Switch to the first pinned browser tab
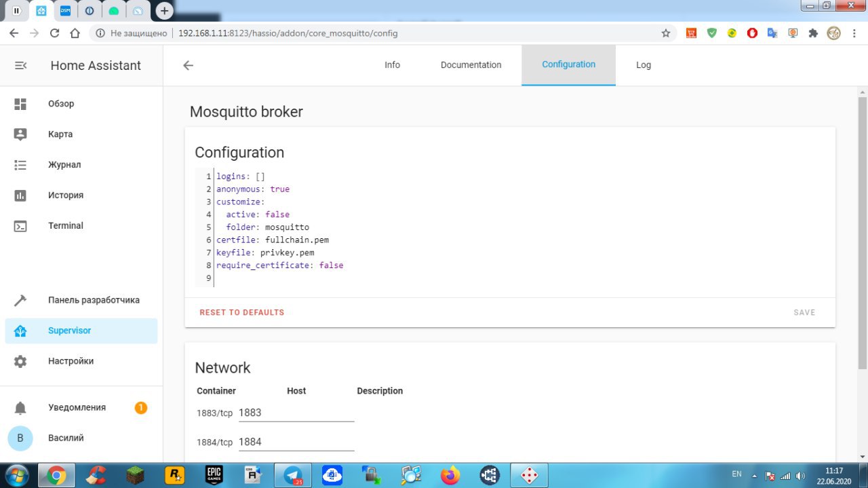Screen dimensions: 868x488 16,11
